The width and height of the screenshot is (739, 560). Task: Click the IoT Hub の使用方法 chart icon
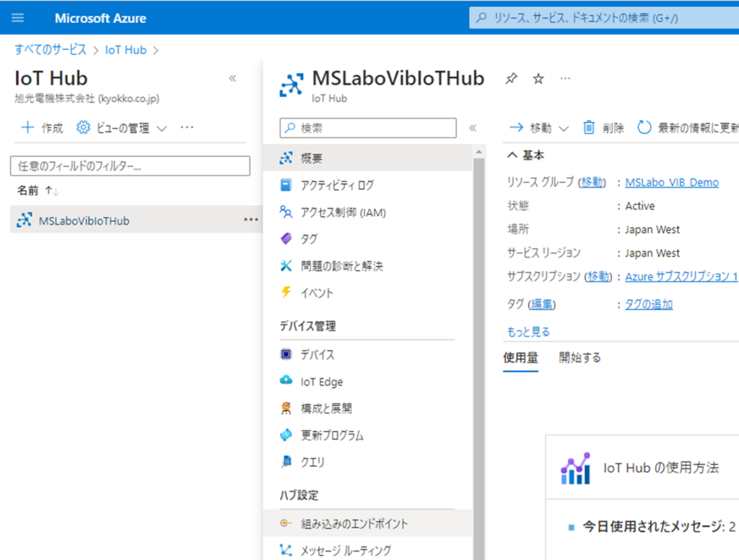(575, 468)
